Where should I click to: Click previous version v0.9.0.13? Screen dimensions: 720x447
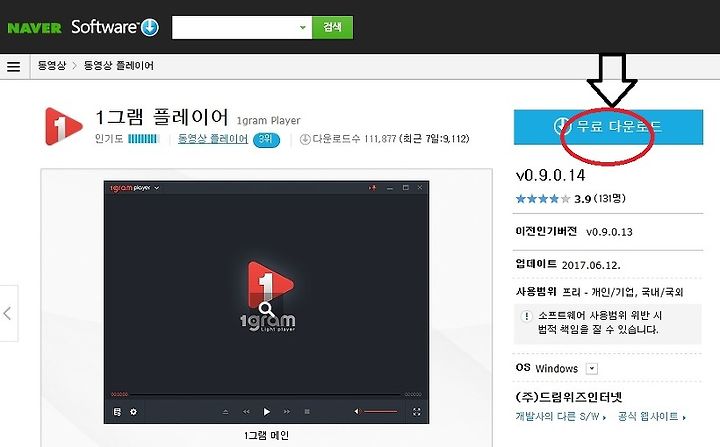pyautogui.click(x=609, y=232)
